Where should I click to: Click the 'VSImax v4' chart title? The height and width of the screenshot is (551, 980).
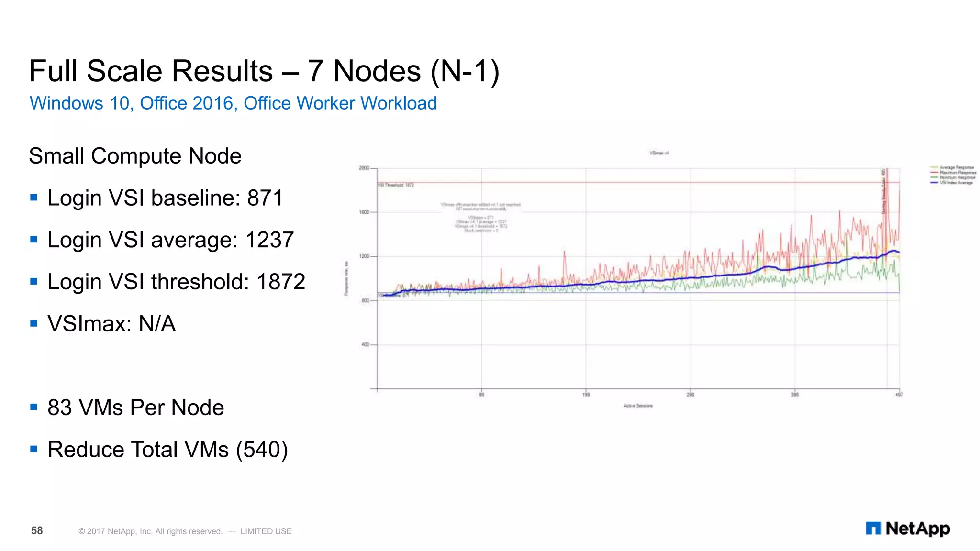(x=659, y=153)
